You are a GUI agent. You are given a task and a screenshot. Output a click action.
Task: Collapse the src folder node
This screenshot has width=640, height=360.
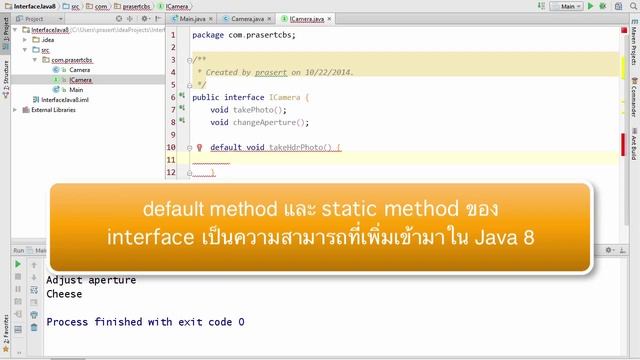pos(25,50)
